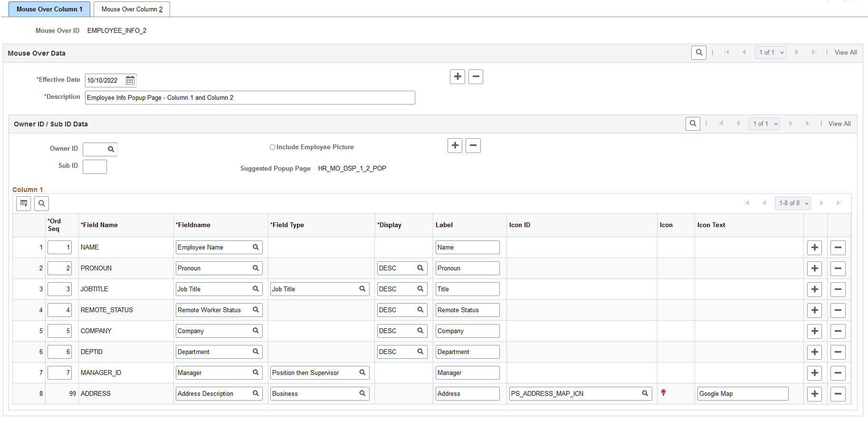The height and width of the screenshot is (421, 868).
Task: Look up Display value for Pronoun row
Action: (420, 268)
